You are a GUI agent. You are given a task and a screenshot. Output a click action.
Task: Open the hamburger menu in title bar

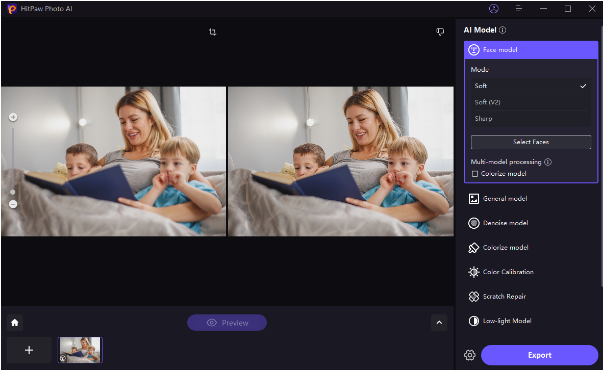coord(519,8)
